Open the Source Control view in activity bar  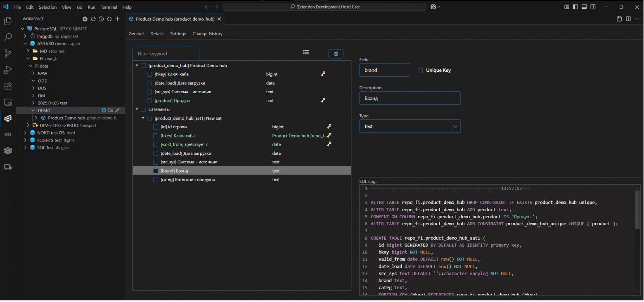7,53
